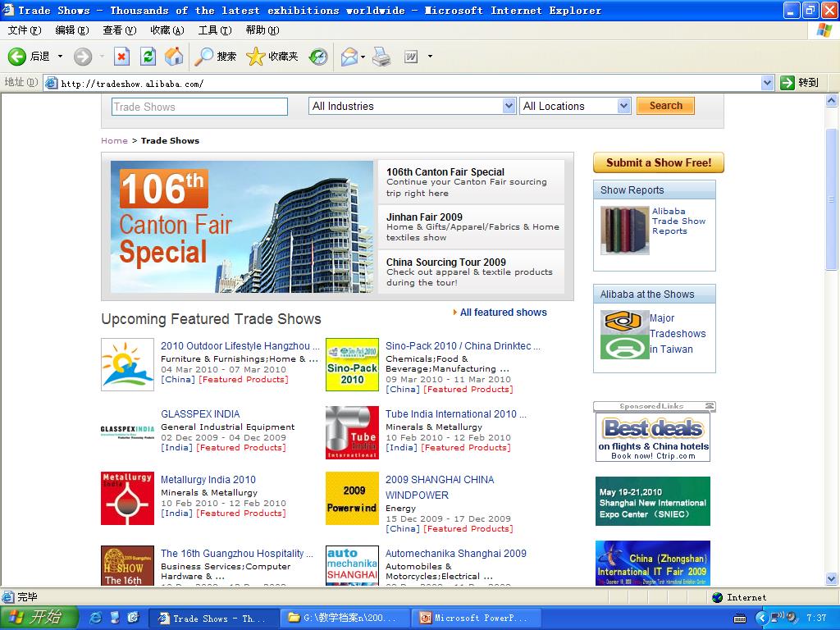Launch Internet Explorer quick launch icon
This screenshot has height=630, width=840.
(x=95, y=618)
